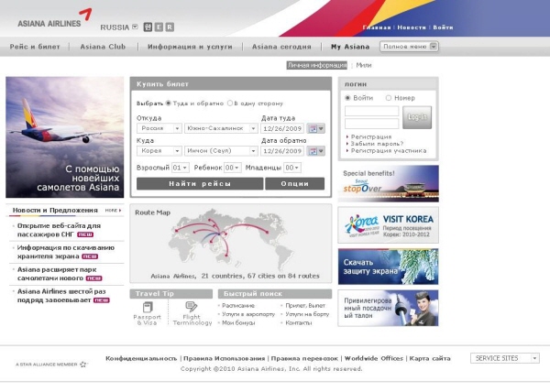Choose the one-way 'В одну сторону' option

230,103
